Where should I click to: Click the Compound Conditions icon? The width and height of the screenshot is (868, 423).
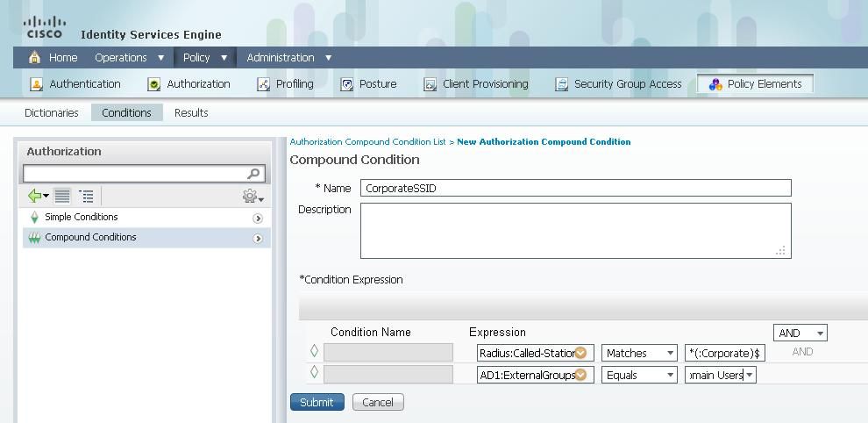34,238
